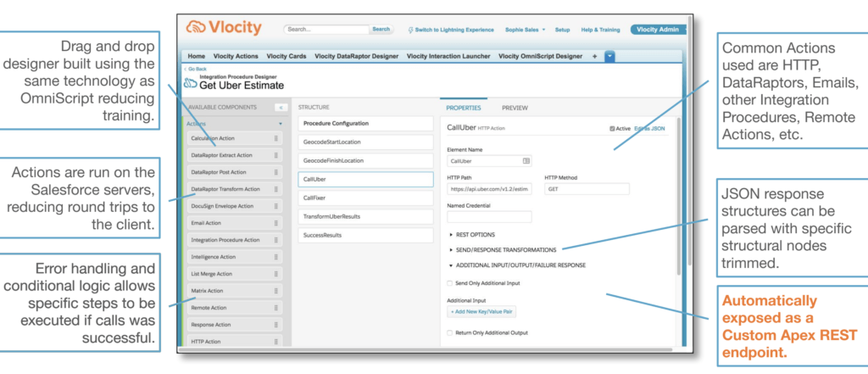
Task: Grab the Integration Procedure Action drag handle
Action: (x=275, y=240)
